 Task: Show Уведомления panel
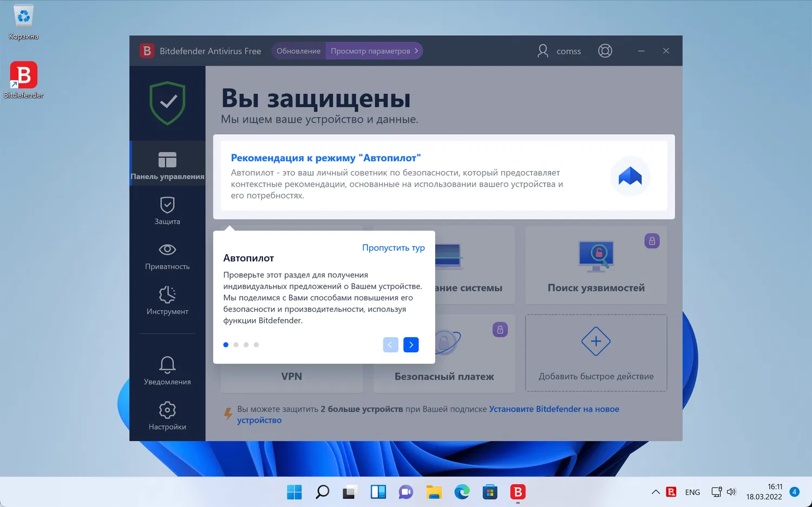coord(167,371)
